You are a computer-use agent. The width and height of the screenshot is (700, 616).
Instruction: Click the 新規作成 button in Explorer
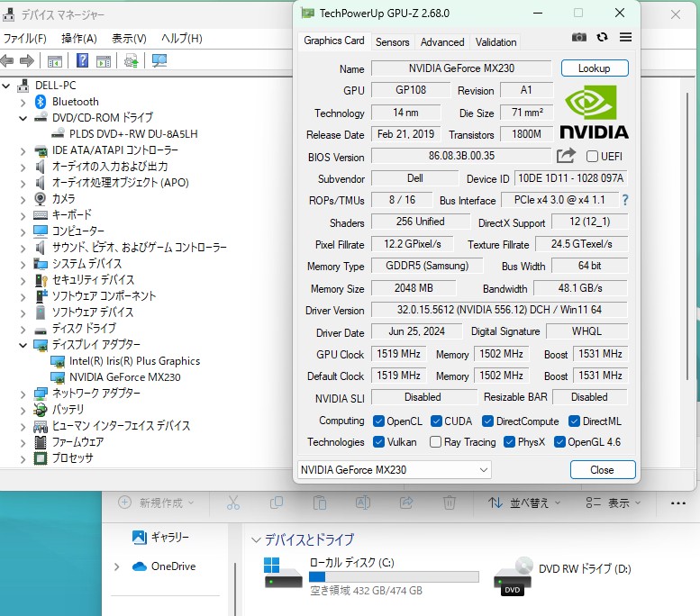tap(155, 503)
